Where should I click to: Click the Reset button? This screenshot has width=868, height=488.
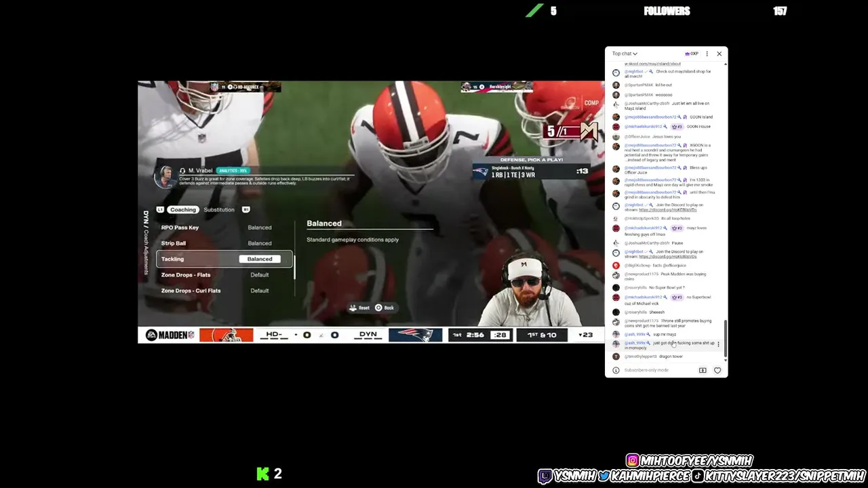(359, 308)
